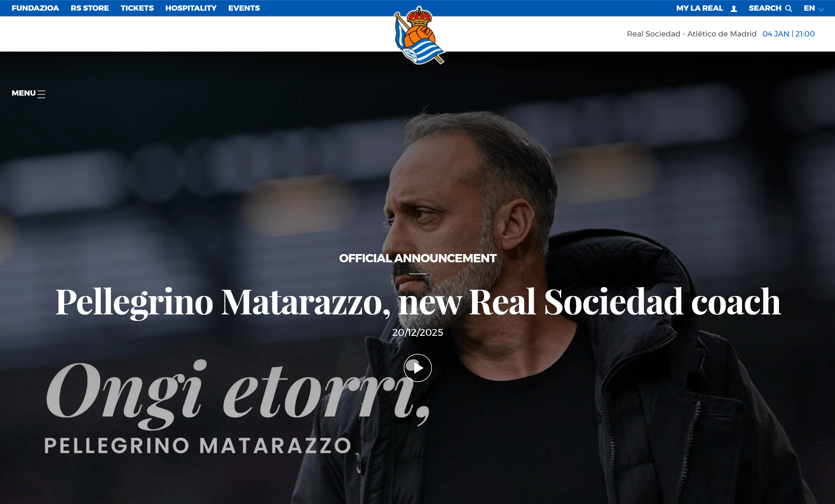The width and height of the screenshot is (835, 504).
Task: Click the search magnifier icon
Action: [x=789, y=8]
